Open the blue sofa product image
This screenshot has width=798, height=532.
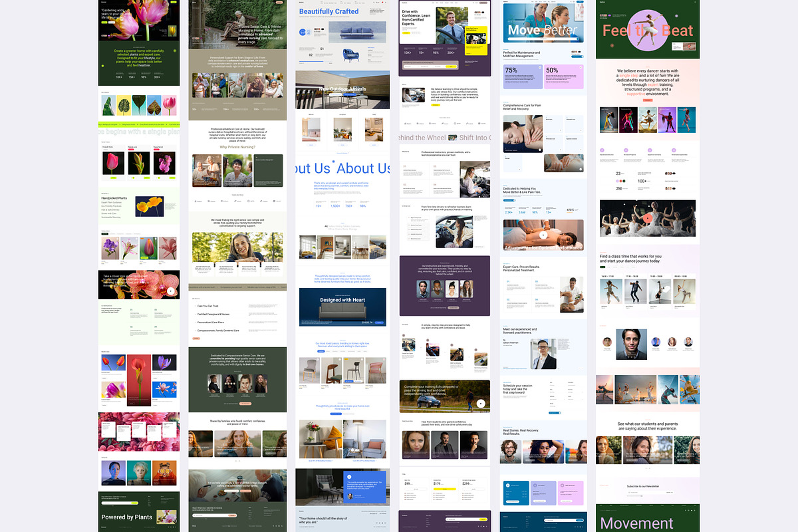pyautogui.click(x=358, y=31)
